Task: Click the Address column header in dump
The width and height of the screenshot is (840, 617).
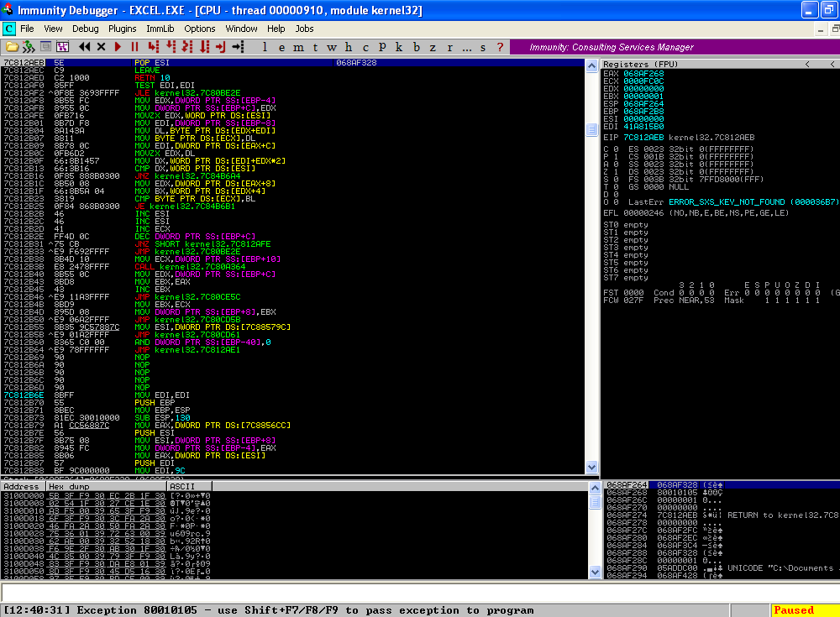Action: pos(22,486)
